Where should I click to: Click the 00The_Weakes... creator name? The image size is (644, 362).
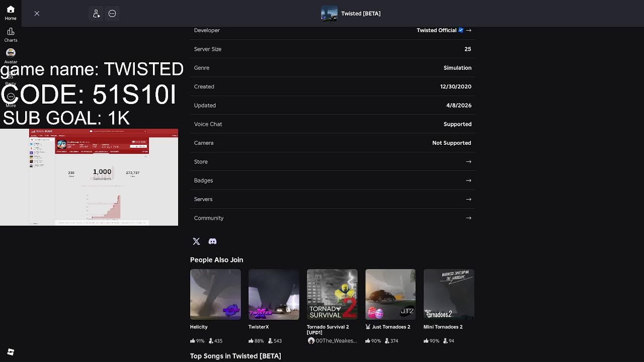[x=336, y=341]
